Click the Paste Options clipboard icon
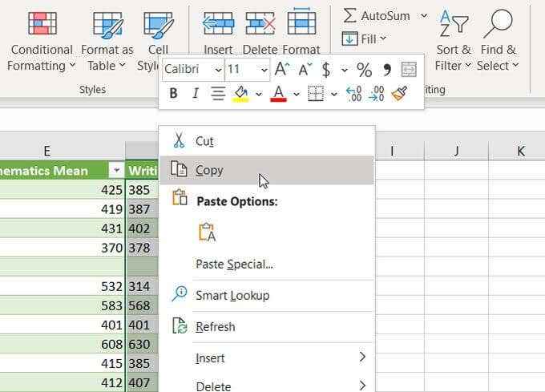This screenshot has width=545, height=392. point(180,197)
